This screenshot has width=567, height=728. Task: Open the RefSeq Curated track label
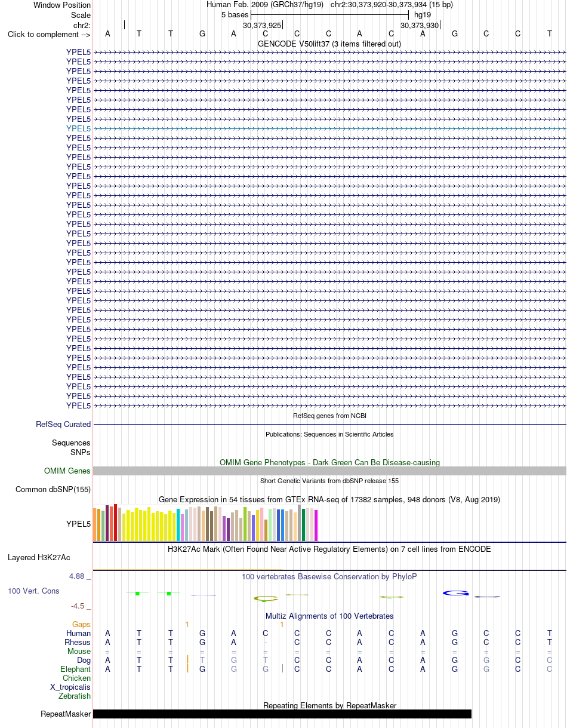63,425
